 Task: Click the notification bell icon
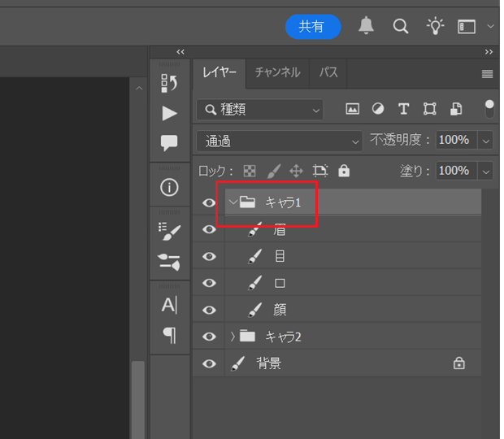(x=367, y=26)
